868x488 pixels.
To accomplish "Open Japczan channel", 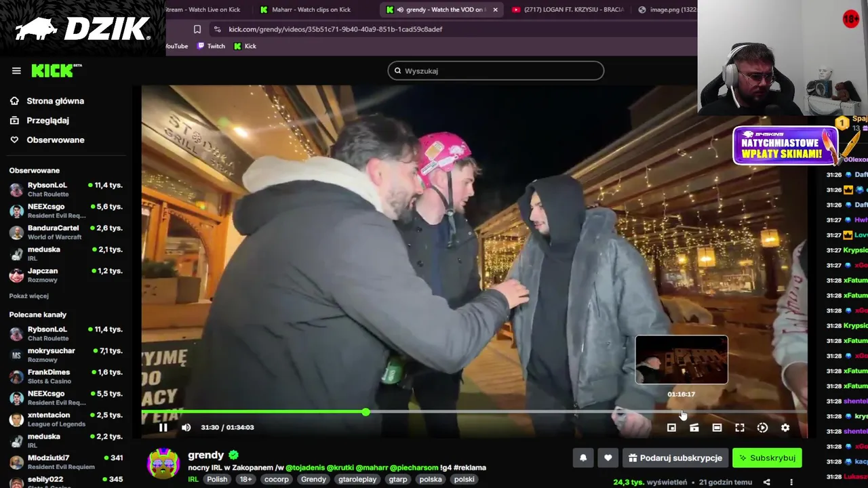I will [66, 275].
